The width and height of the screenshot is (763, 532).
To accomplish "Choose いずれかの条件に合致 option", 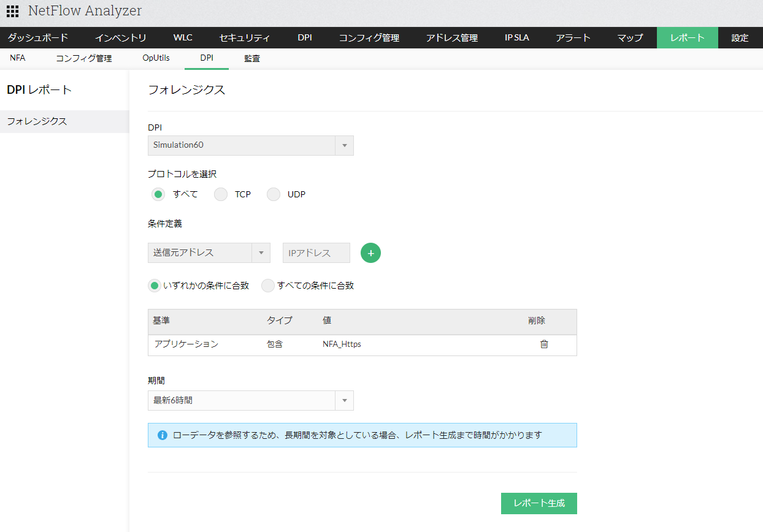I will coord(155,286).
